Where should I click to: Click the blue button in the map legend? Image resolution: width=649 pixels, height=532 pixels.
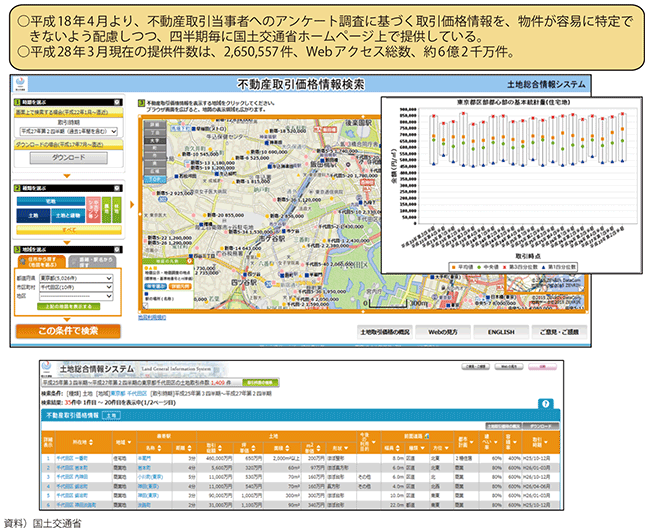tap(156, 286)
